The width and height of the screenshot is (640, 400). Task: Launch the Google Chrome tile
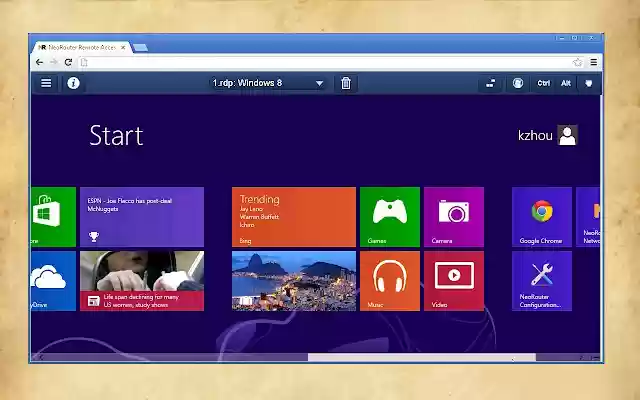pos(542,217)
